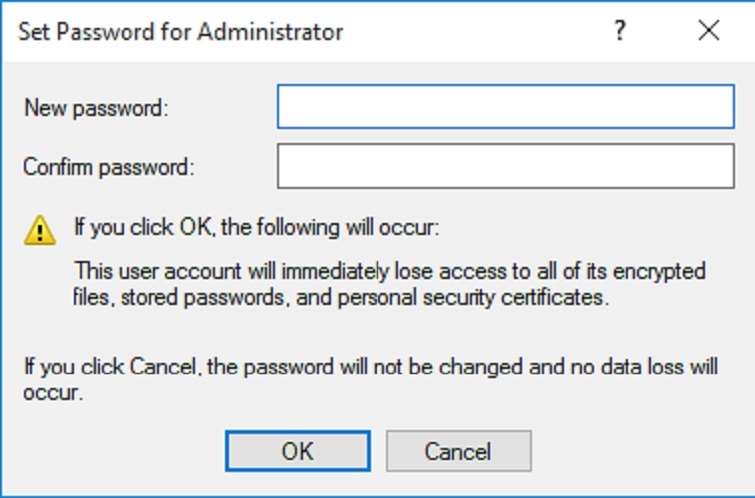Click the "If you click OK" warning heading
This screenshot has width=755, height=498.
tap(256, 227)
